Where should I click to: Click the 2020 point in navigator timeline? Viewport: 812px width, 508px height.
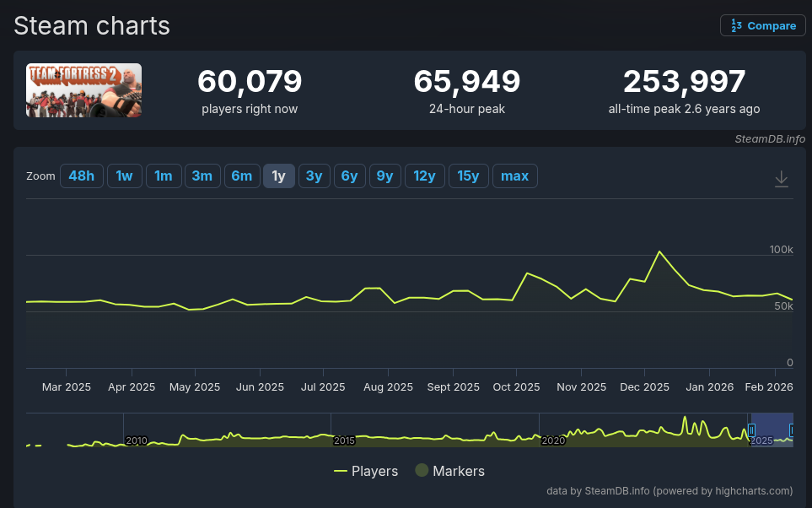(553, 440)
